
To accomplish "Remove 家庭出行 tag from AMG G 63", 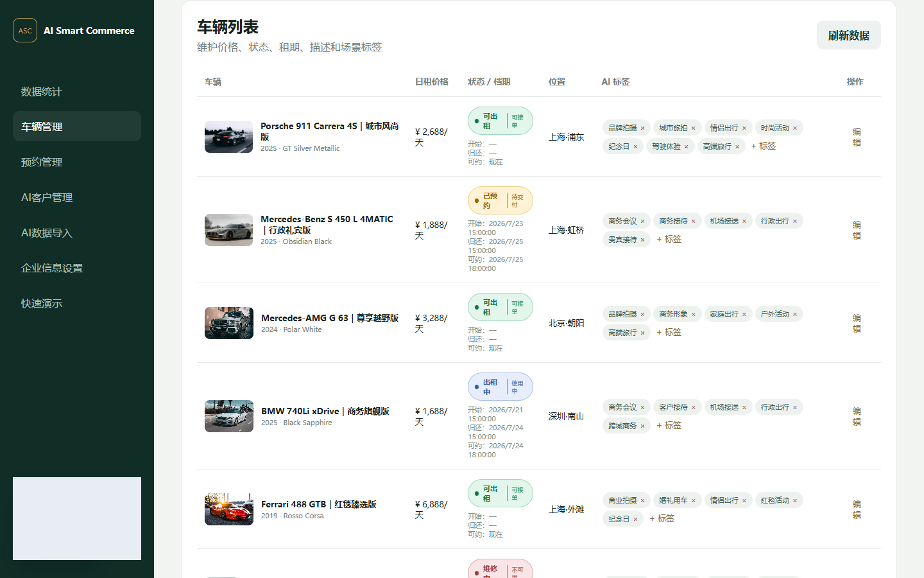I will [744, 314].
